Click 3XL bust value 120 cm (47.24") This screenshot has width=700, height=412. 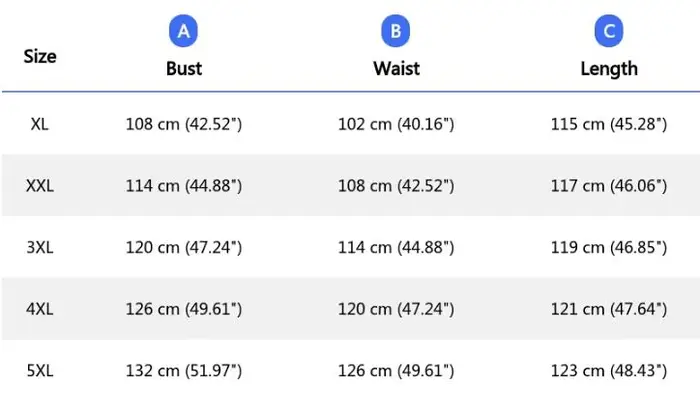coord(183,247)
